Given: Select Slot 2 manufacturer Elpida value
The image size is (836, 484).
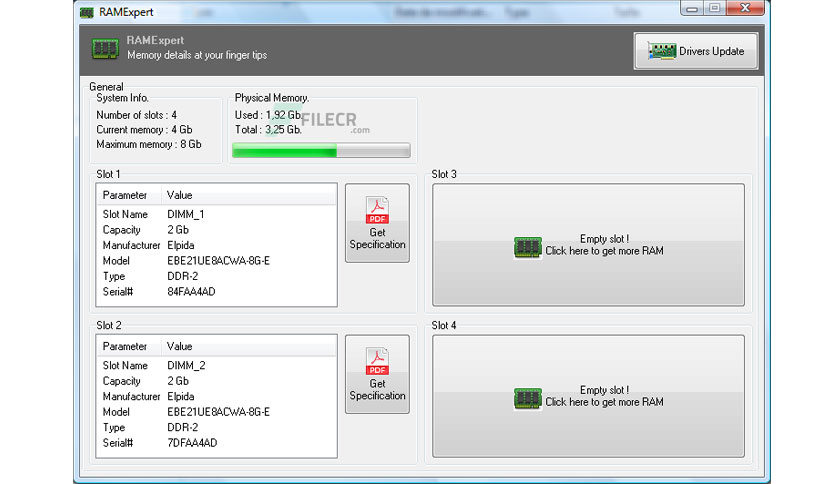Looking at the screenshot, I should tap(181, 397).
